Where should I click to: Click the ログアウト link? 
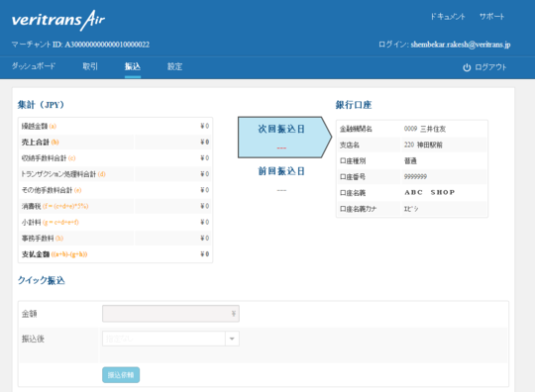click(x=490, y=67)
